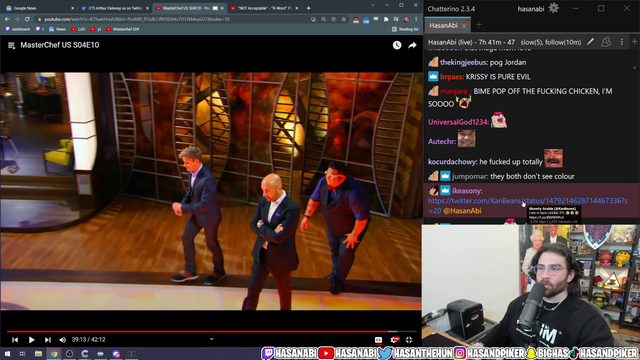Viewport: 640px width, 360px height.
Task: Open the XanBeans twitter link in chat
Action: point(528,205)
